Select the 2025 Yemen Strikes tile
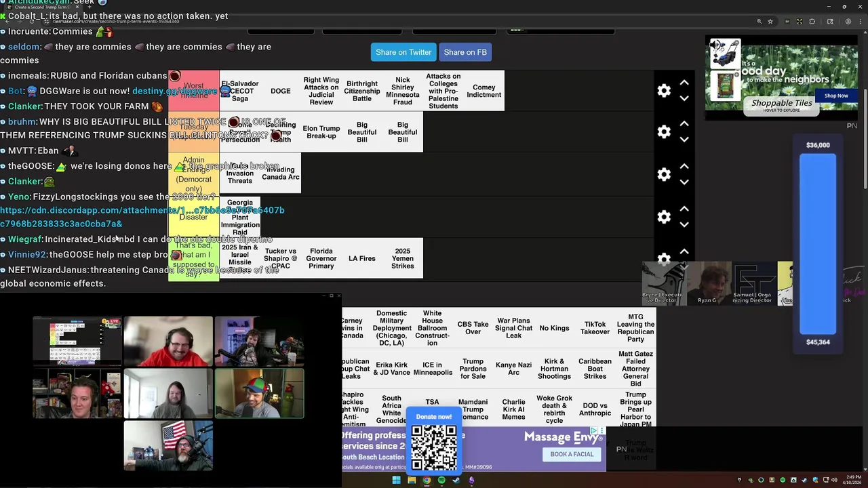The width and height of the screenshot is (868, 488). [x=403, y=258]
